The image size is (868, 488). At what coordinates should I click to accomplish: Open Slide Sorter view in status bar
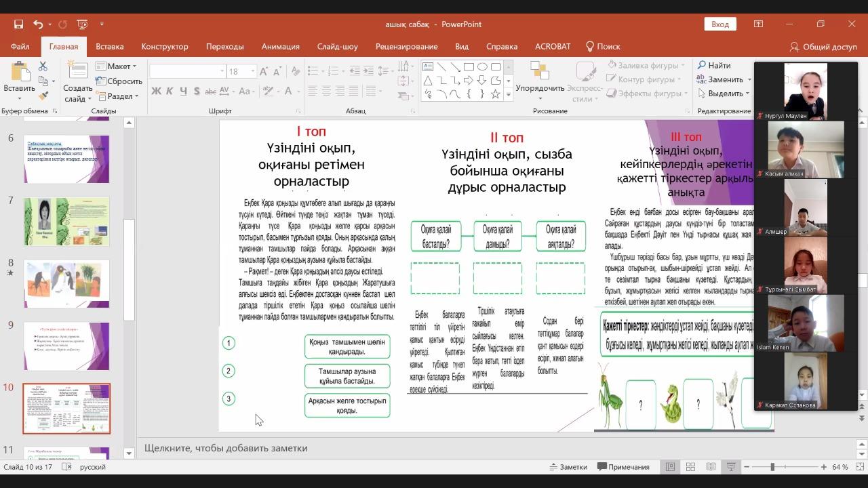point(690,467)
